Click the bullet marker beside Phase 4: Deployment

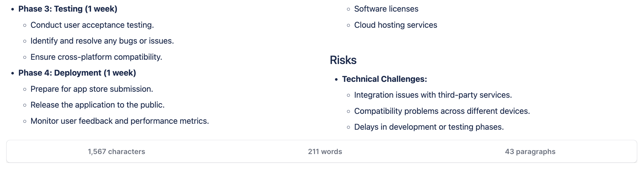pos(12,73)
